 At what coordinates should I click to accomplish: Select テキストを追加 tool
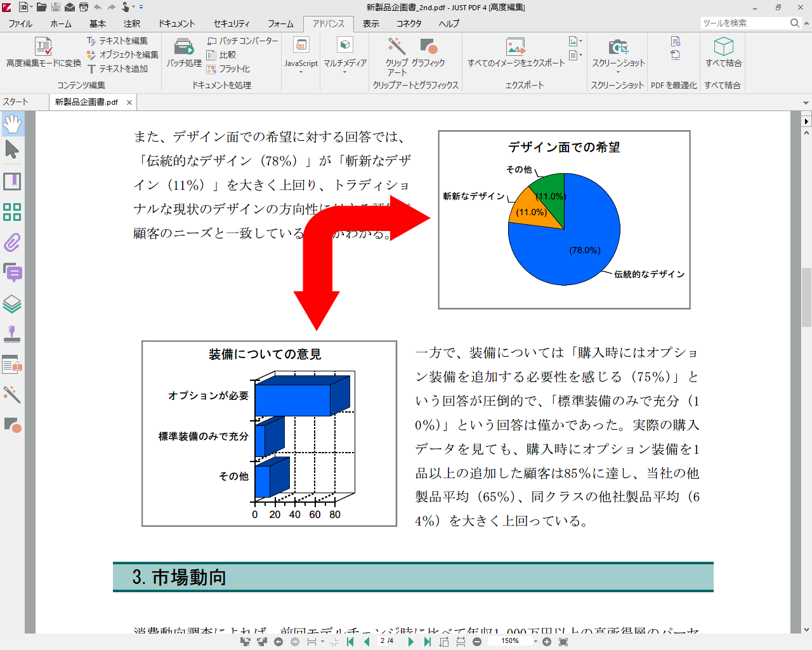[x=117, y=69]
